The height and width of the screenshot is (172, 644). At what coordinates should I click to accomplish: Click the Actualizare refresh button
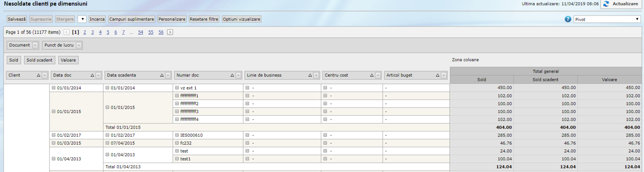coord(621,4)
